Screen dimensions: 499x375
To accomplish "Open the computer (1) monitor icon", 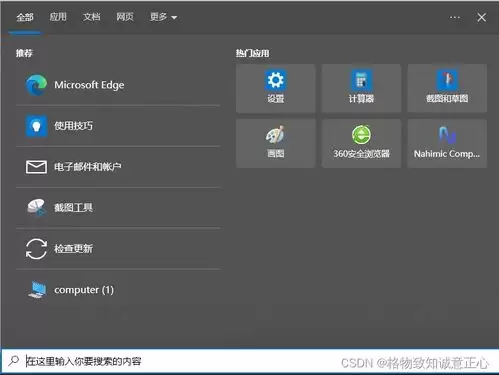I will pyautogui.click(x=37, y=290).
